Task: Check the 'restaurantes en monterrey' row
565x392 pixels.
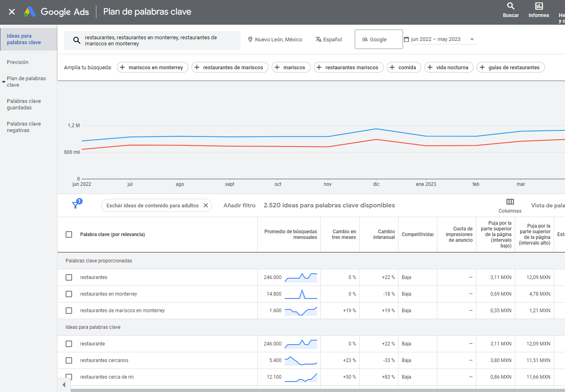Action: (69, 294)
